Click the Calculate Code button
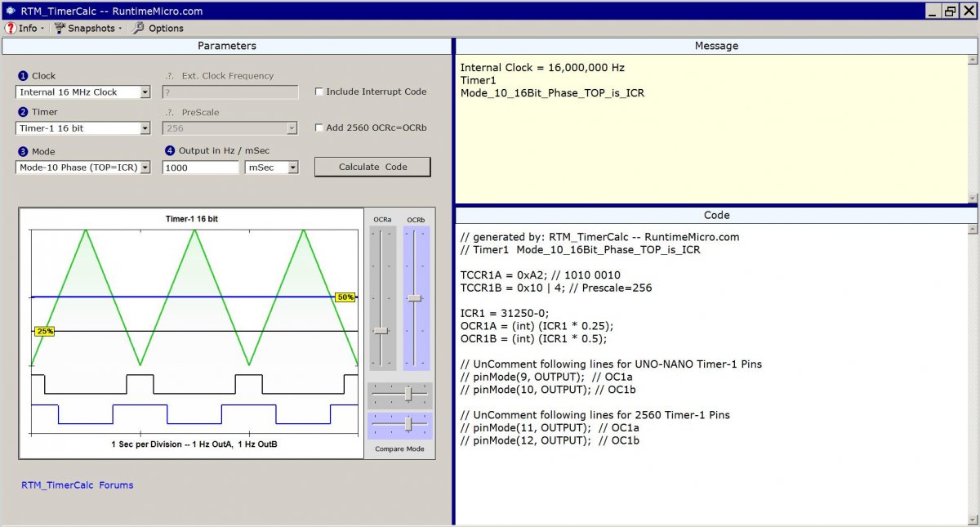Viewport: 980px width, 527px height. [x=372, y=167]
